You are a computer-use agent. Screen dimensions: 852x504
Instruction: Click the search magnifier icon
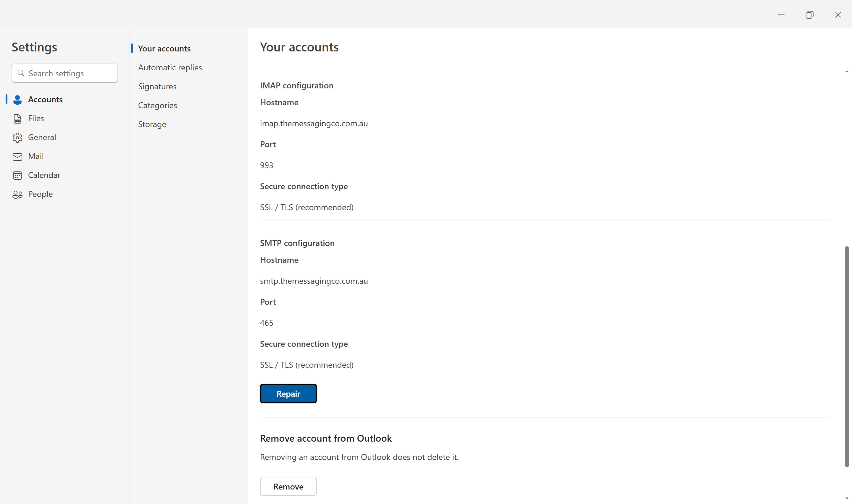pos(21,73)
